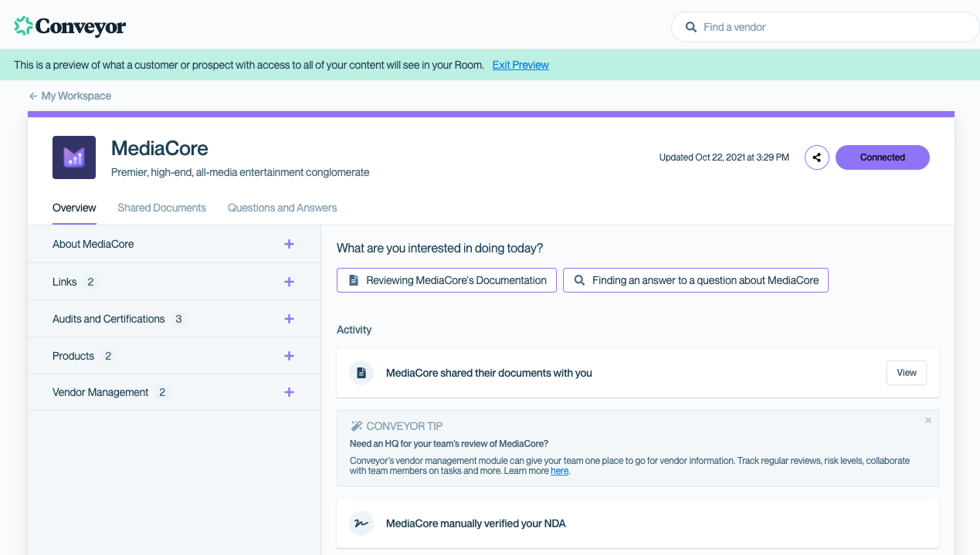Click magnifier icon in Finding an answer button
Image resolution: width=980 pixels, height=555 pixels.
tap(579, 280)
